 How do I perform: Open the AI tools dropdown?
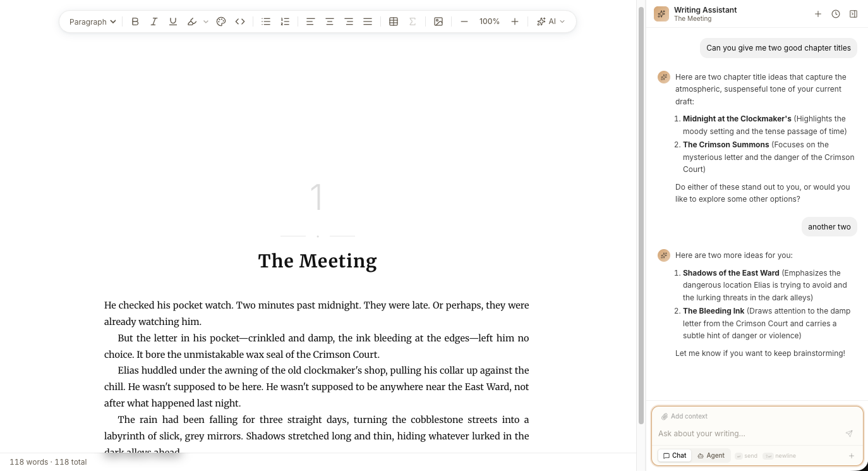551,21
